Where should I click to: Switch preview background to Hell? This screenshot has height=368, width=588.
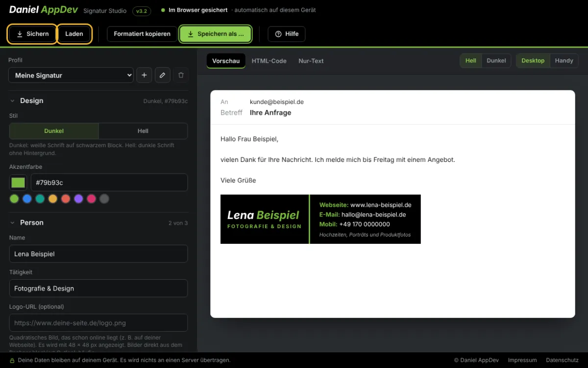(471, 61)
